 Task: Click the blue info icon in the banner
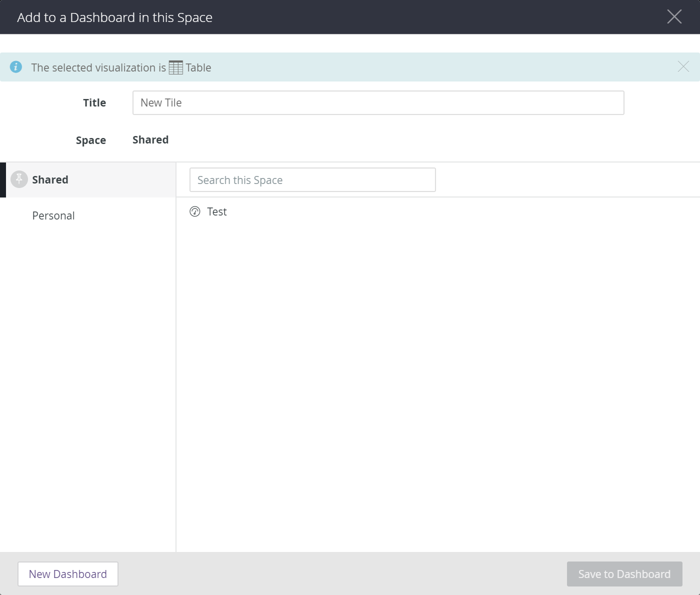point(16,67)
